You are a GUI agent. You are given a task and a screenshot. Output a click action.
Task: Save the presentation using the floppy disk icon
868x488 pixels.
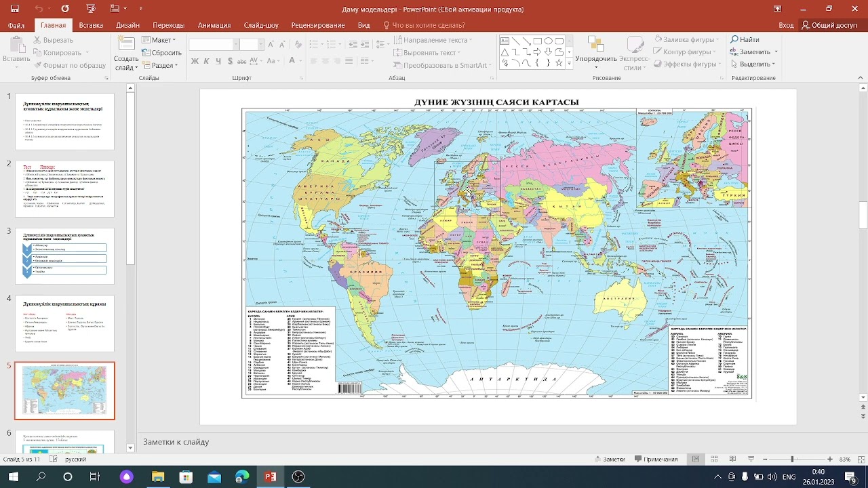click(15, 9)
